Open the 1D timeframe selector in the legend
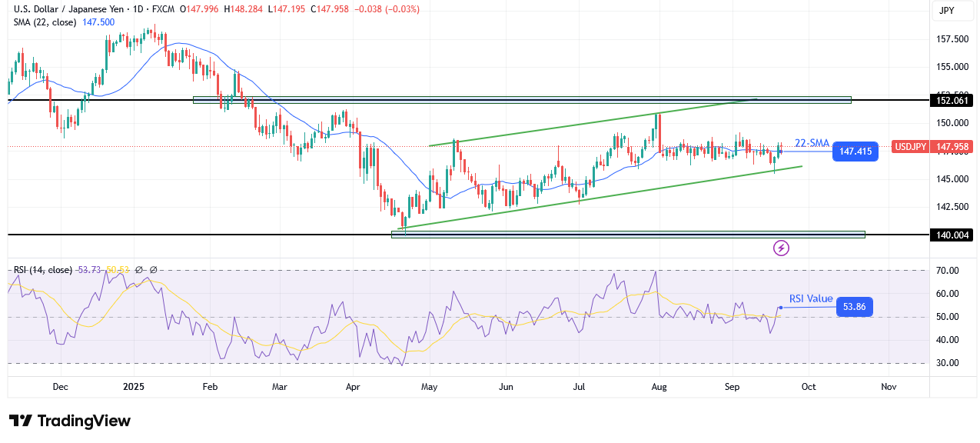Viewport: 980px width, 443px height. click(137, 8)
